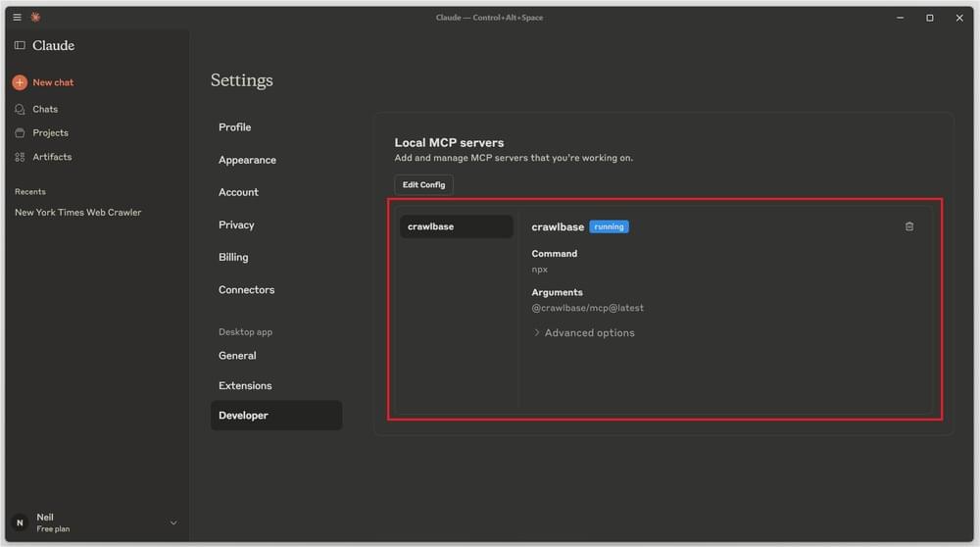Viewport: 980px width, 547px height.
Task: Toggle the sidebar panel icon beside Claude
Action: (x=20, y=45)
